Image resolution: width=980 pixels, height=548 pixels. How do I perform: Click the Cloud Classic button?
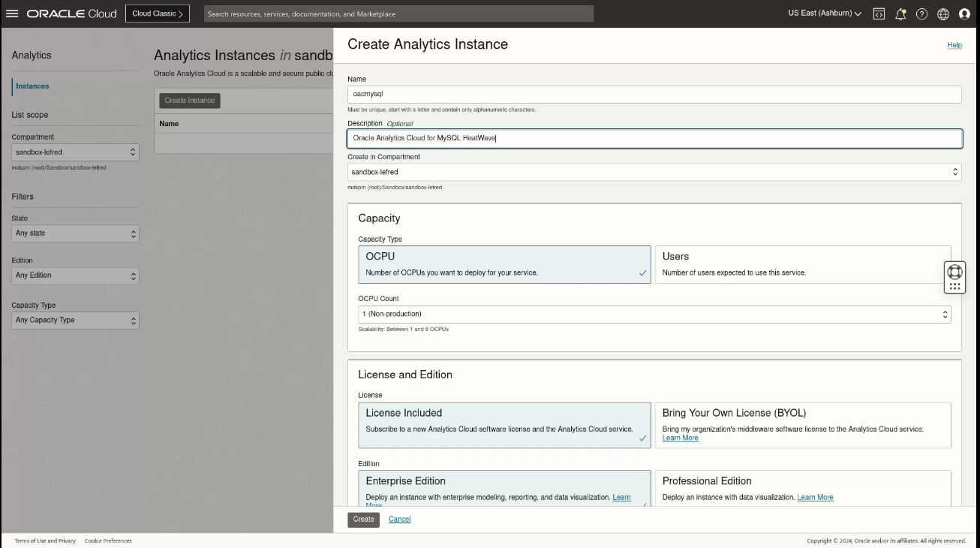[158, 14]
